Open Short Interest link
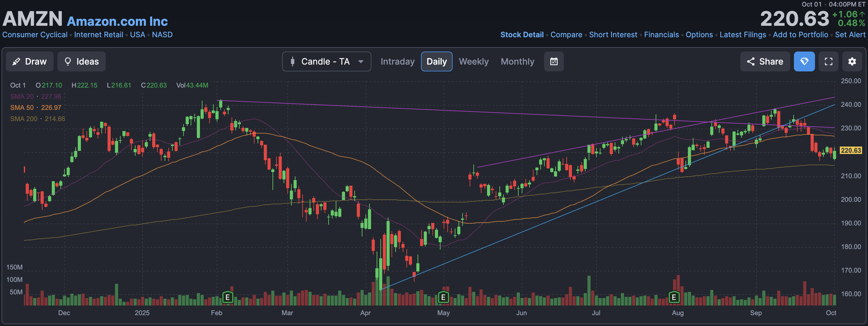868x326 pixels. click(613, 35)
